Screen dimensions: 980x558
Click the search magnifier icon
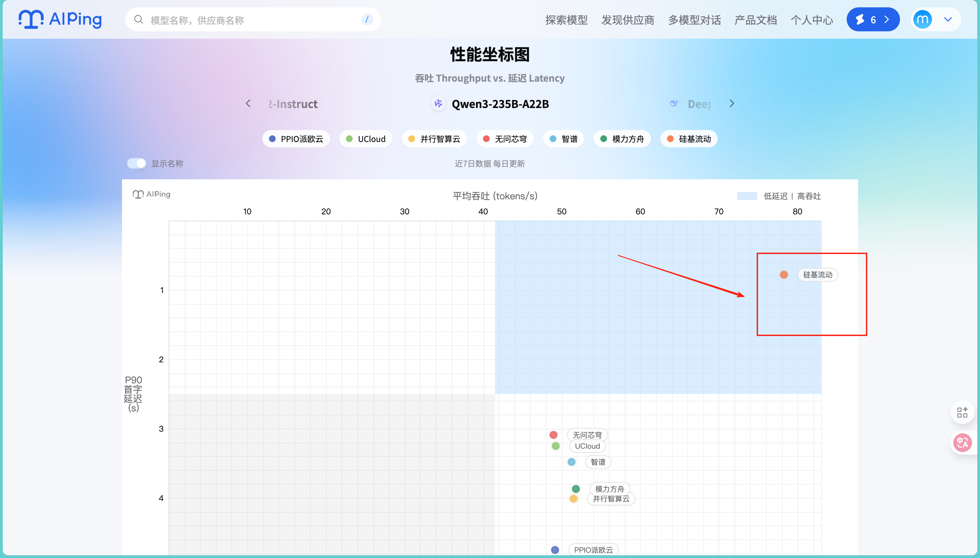click(139, 20)
